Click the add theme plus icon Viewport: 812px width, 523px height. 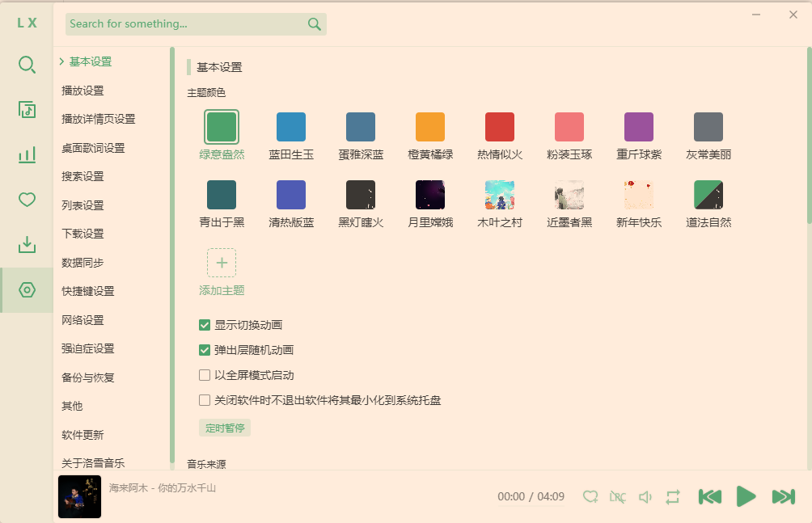[222, 263]
